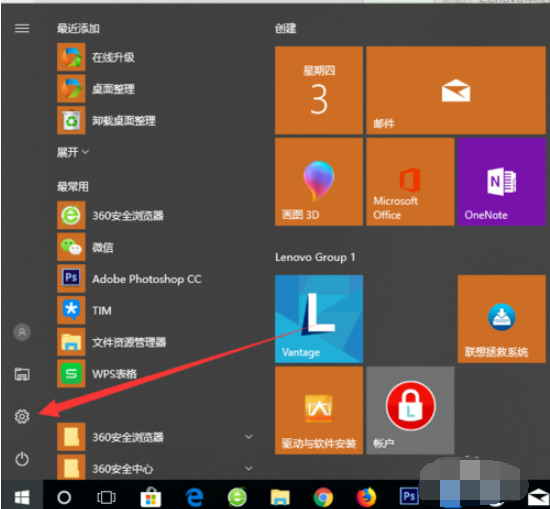Click the 最常用 section heading

pos(73,186)
